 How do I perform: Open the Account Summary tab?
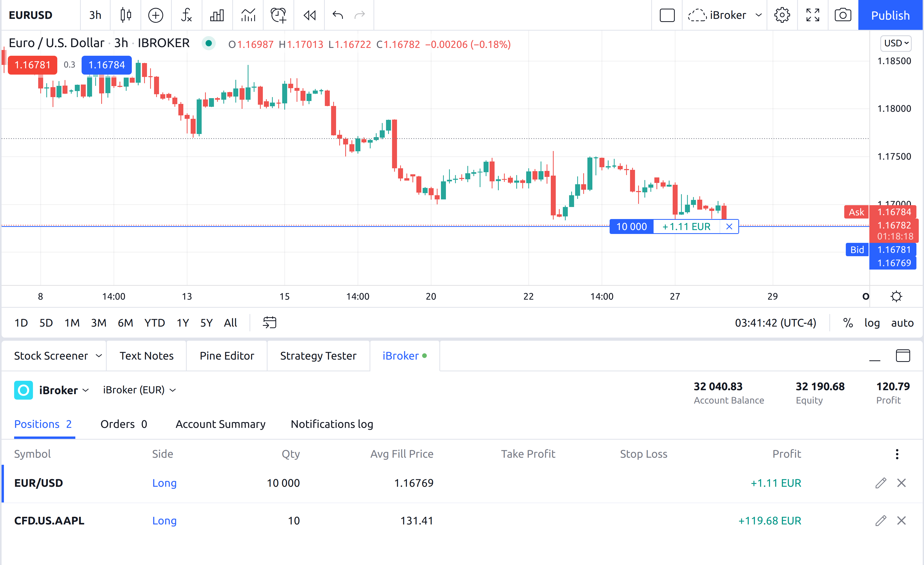(220, 424)
